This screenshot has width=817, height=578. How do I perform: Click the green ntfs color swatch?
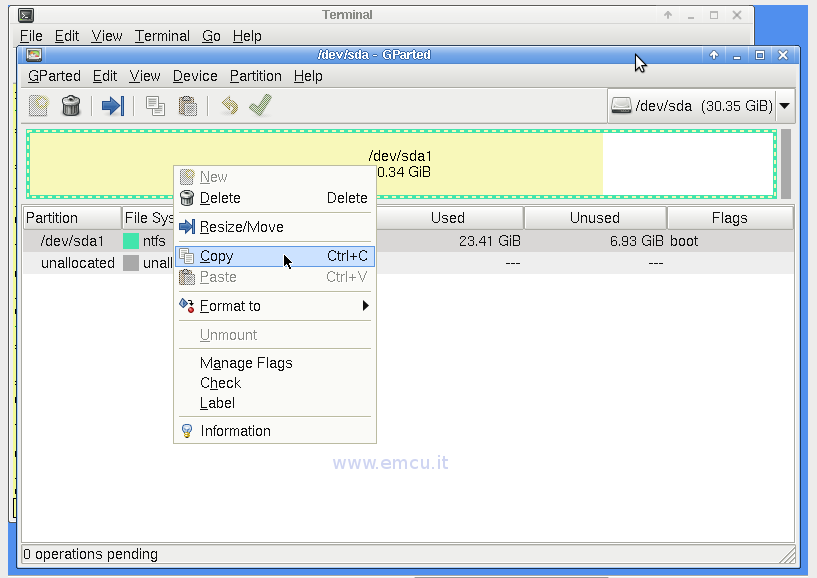[131, 241]
